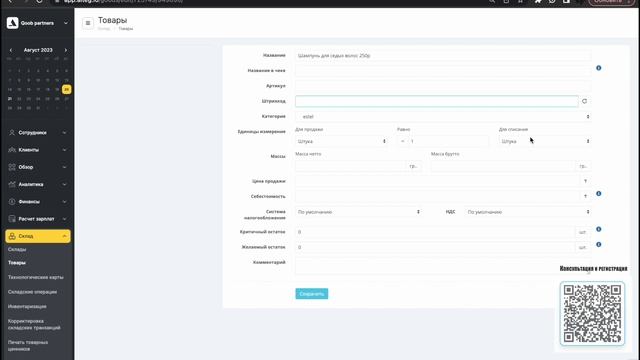
Task: Click the barcode generate refresh icon
Action: (584, 101)
